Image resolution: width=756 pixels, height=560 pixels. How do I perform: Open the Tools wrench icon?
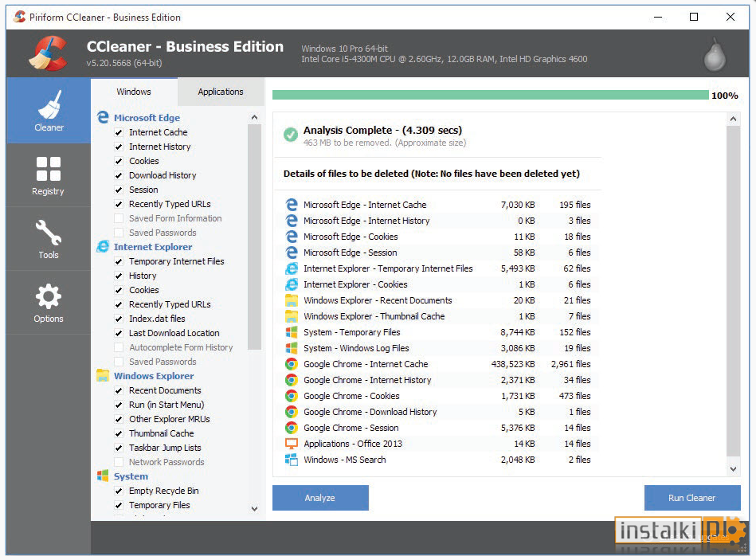49,233
